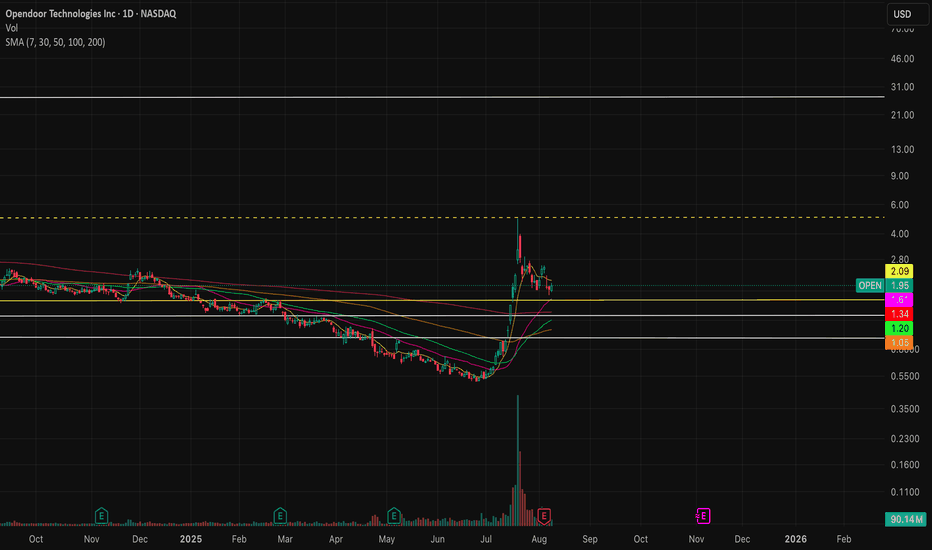This screenshot has height=550, width=932.
Task: Open the red earnings marker near Aug
Action: 544,516
